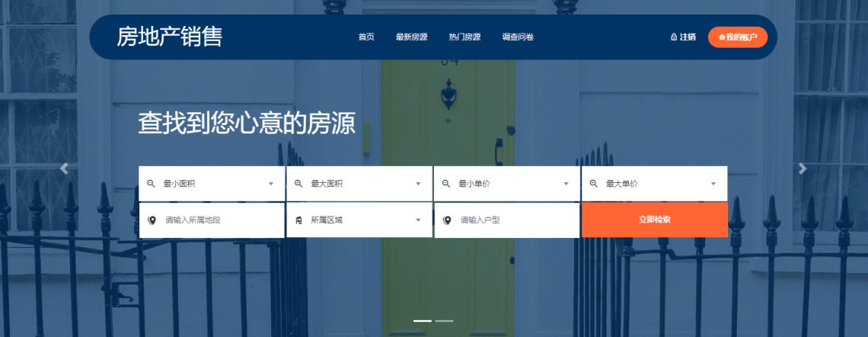This screenshot has width=868, height=337.
Task: Open 调查问卷 in the navigation bar
Action: click(518, 37)
